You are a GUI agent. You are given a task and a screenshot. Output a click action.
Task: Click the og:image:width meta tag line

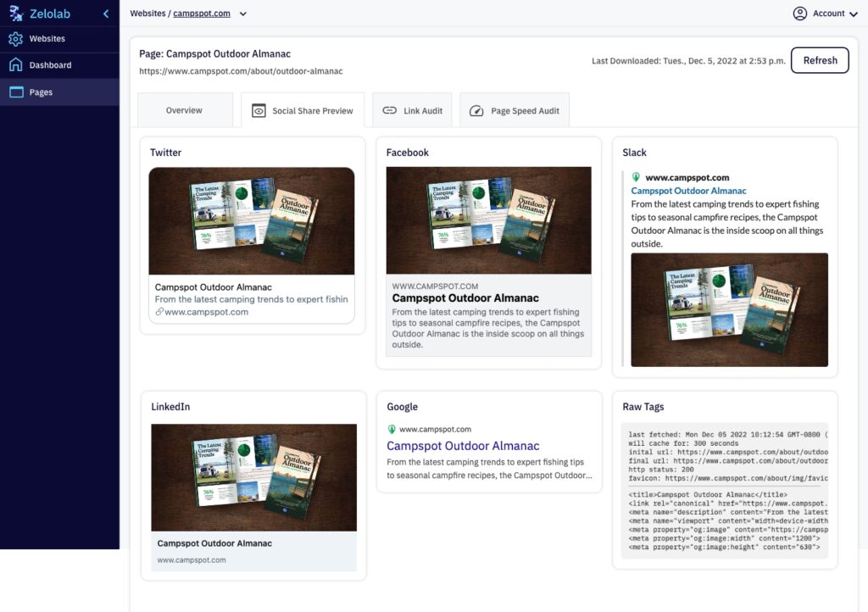click(x=724, y=538)
